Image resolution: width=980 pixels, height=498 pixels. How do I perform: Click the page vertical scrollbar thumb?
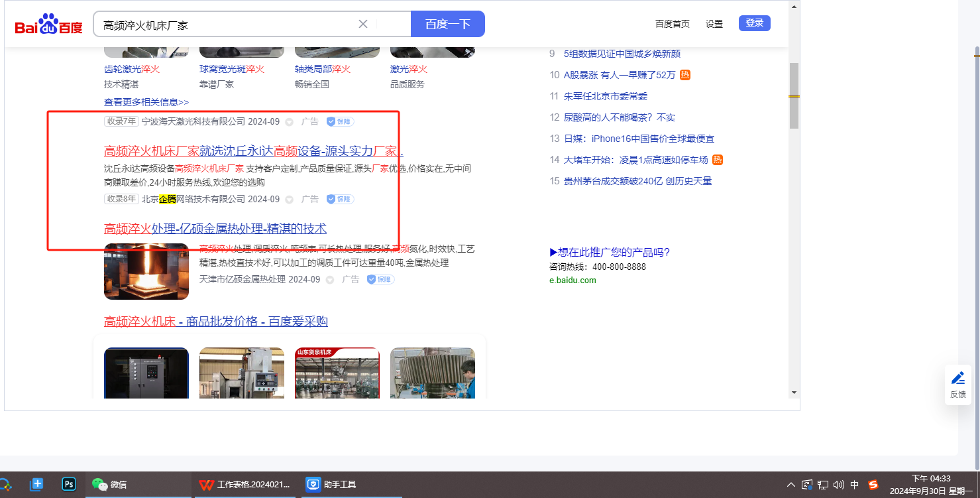tap(794, 95)
